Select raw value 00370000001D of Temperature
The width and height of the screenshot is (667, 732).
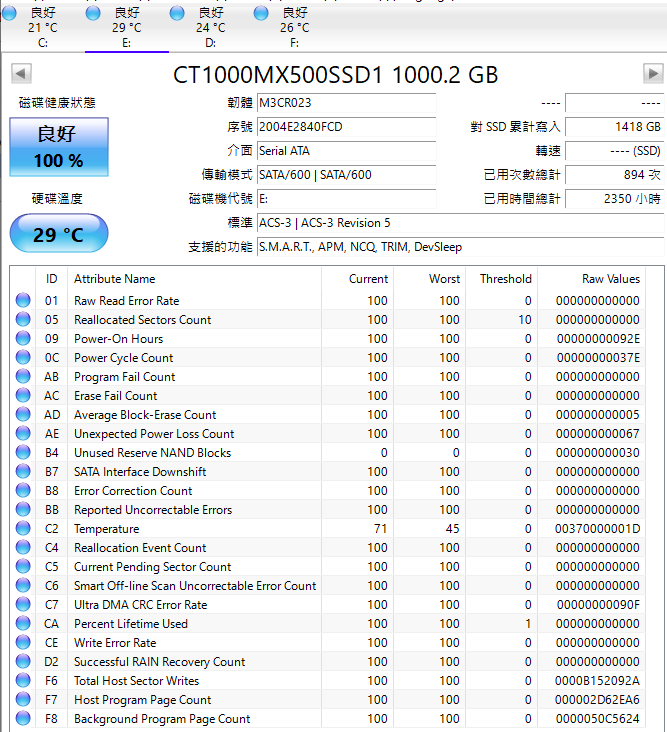597,529
